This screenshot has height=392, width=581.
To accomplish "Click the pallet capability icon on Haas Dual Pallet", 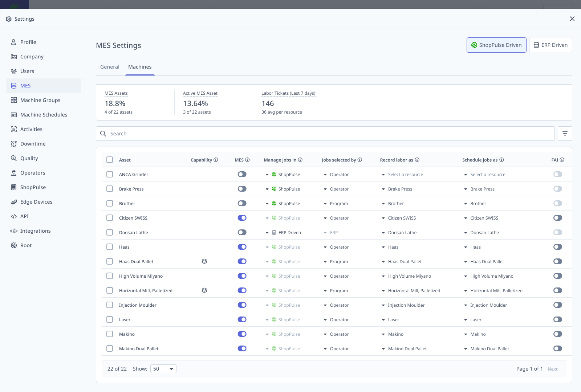I will coord(204,261).
